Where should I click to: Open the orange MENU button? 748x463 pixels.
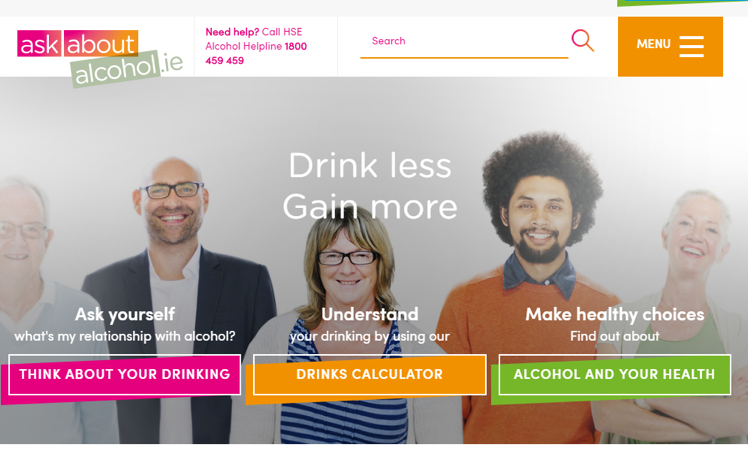click(x=670, y=46)
